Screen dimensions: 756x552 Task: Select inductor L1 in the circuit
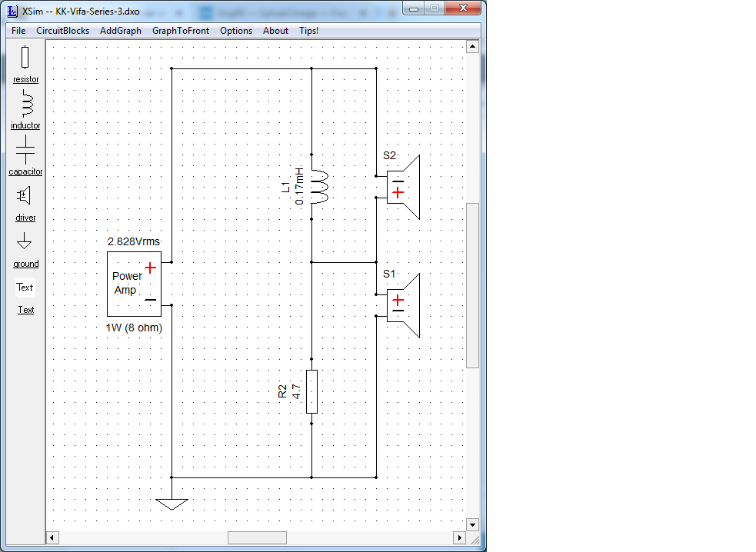point(319,187)
